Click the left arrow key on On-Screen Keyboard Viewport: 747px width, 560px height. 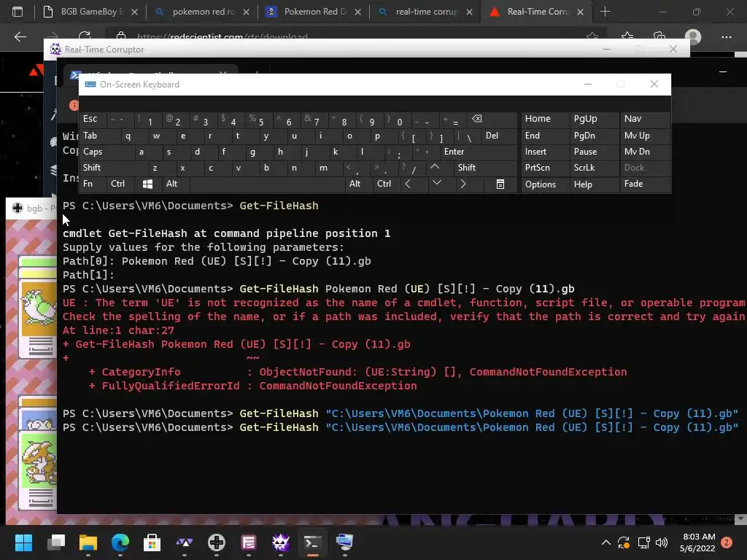pos(408,184)
